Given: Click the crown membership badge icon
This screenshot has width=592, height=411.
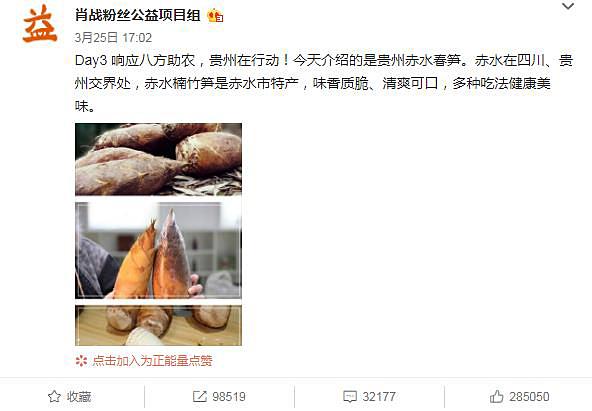Looking at the screenshot, I should [x=215, y=15].
